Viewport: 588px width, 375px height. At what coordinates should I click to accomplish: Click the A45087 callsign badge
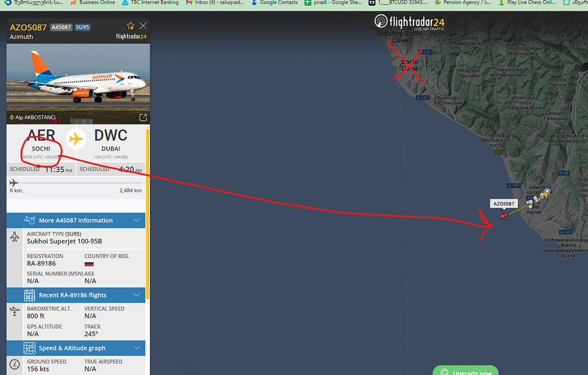[x=61, y=28]
